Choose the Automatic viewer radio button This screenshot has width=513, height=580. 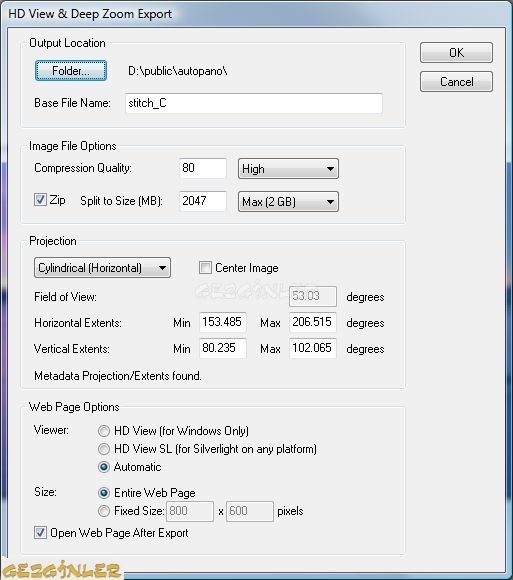(x=104, y=467)
